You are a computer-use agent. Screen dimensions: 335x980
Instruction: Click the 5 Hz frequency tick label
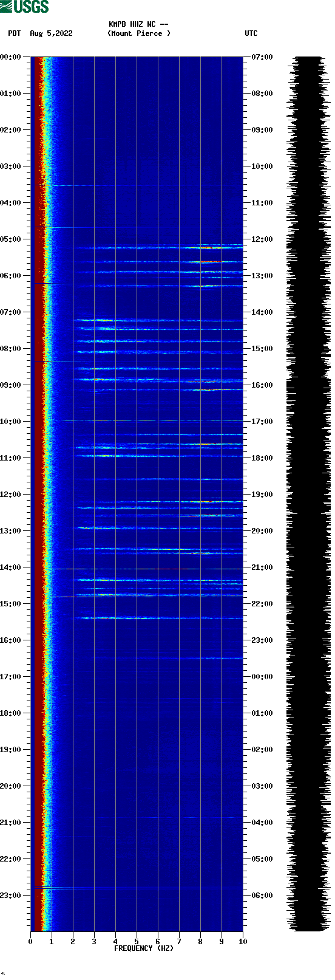(137, 942)
